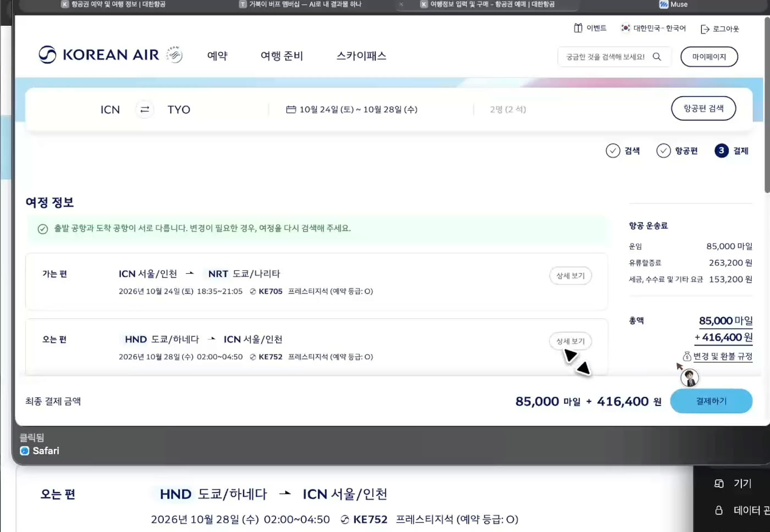Click the search magnifier icon
The width and height of the screenshot is (770, 532).
pyautogui.click(x=657, y=57)
